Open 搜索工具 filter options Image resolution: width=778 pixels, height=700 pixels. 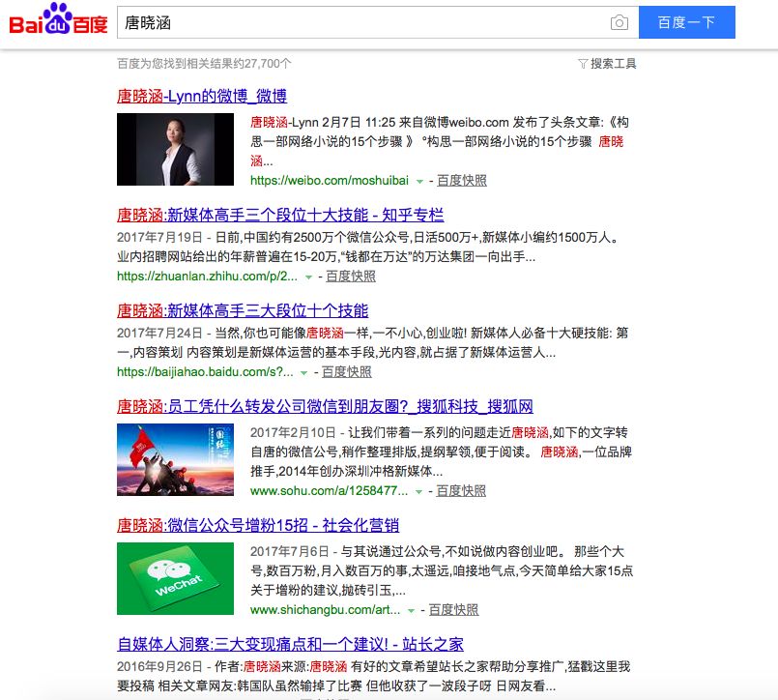(613, 64)
